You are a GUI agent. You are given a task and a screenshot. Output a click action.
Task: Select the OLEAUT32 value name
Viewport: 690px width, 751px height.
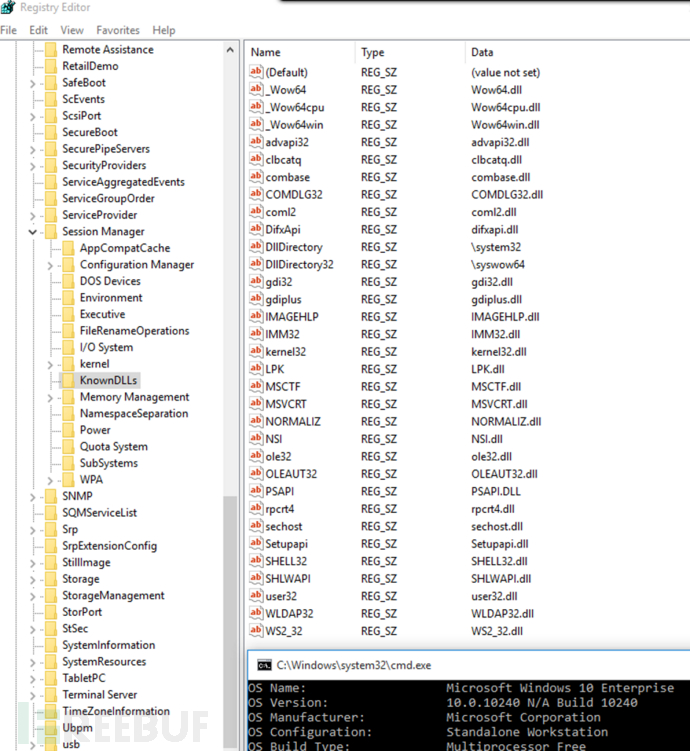click(291, 474)
